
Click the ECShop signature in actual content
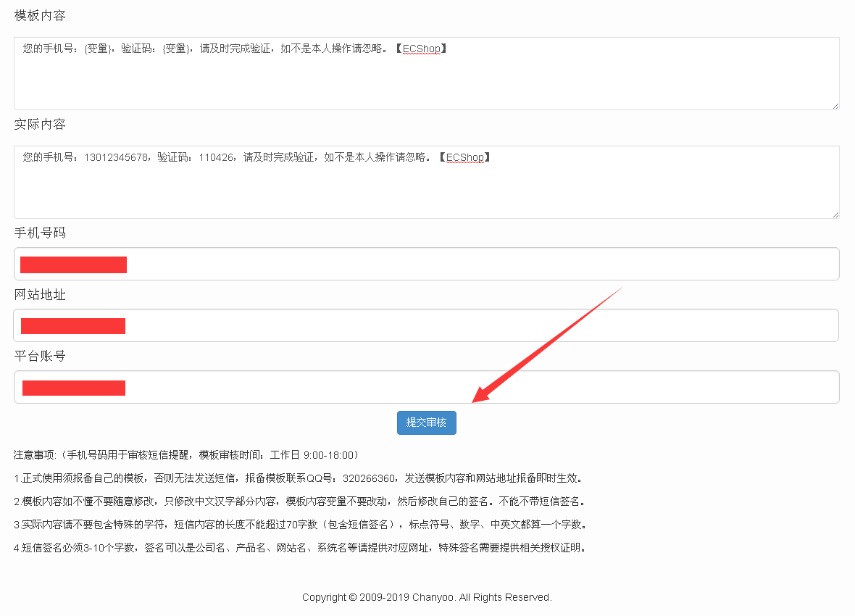[x=464, y=157]
